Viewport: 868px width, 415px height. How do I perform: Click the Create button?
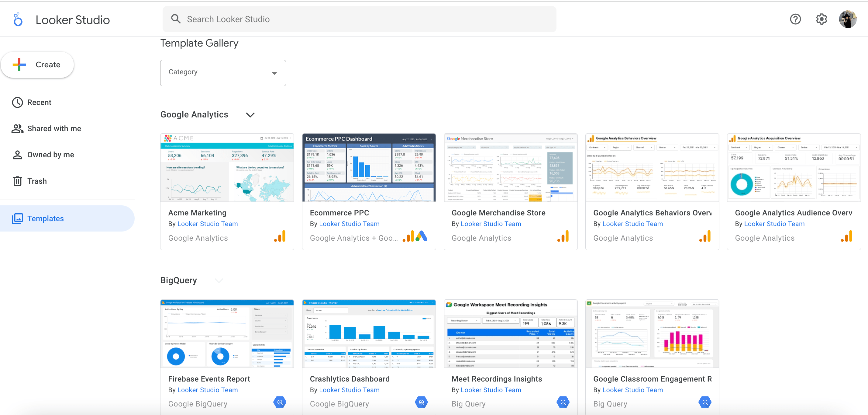[x=37, y=65]
